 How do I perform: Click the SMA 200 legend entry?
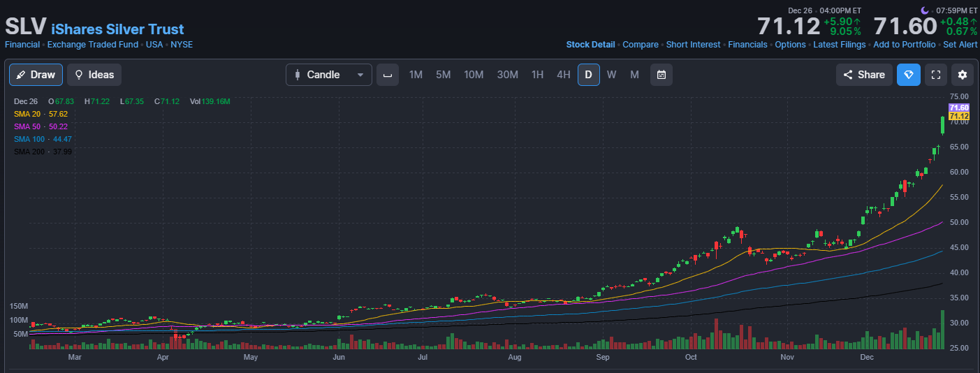[x=43, y=152]
